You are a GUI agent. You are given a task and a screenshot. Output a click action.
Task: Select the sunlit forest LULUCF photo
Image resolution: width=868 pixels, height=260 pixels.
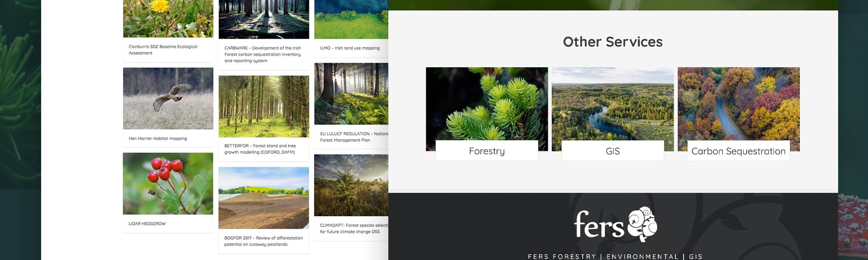(351, 94)
